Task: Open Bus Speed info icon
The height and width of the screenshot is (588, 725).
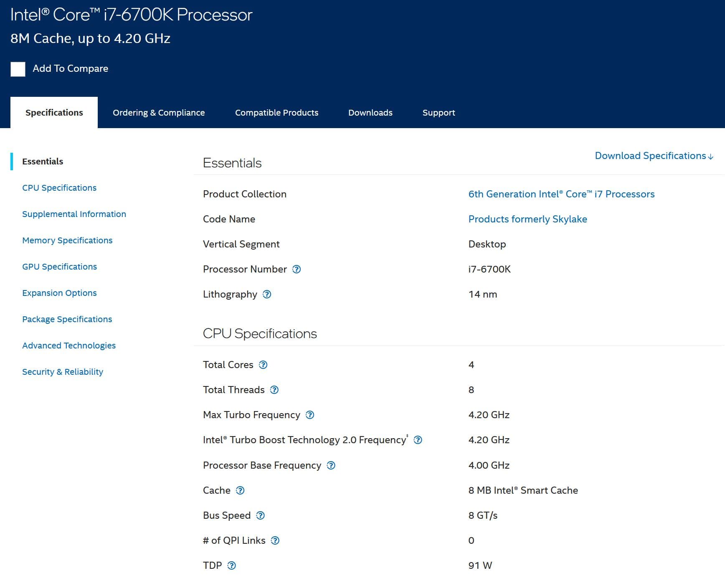Action: 261,515
